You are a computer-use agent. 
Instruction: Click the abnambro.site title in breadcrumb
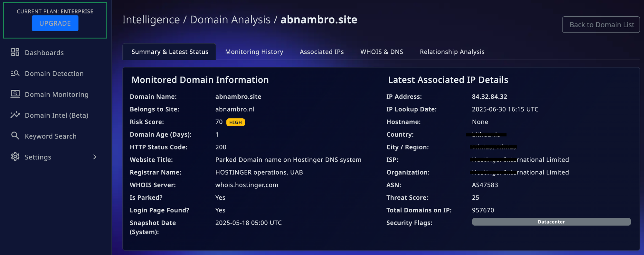(x=319, y=20)
